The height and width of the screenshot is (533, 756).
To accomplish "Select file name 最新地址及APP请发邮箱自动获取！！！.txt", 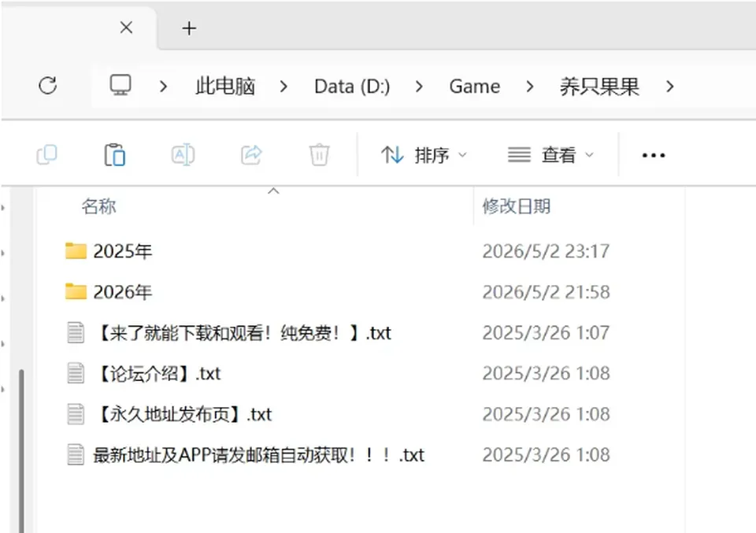I will coord(258,455).
